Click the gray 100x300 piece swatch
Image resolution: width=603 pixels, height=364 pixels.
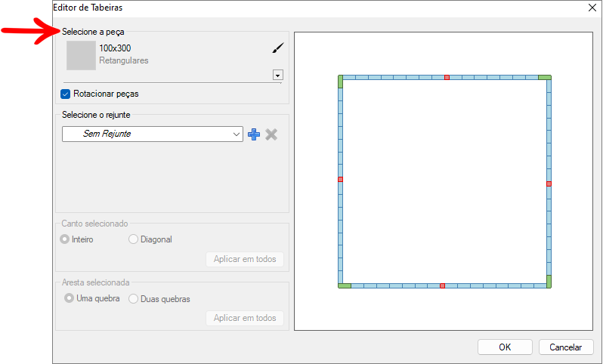pyautogui.click(x=81, y=55)
